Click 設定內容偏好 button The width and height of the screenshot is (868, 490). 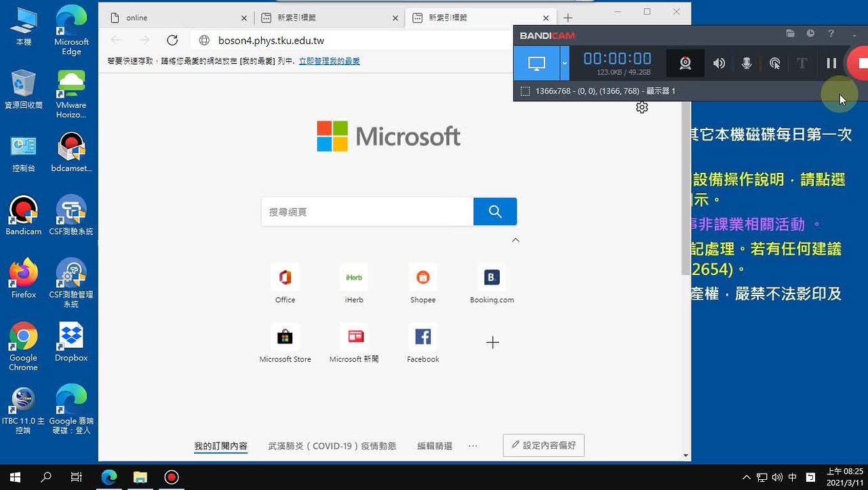(543, 445)
